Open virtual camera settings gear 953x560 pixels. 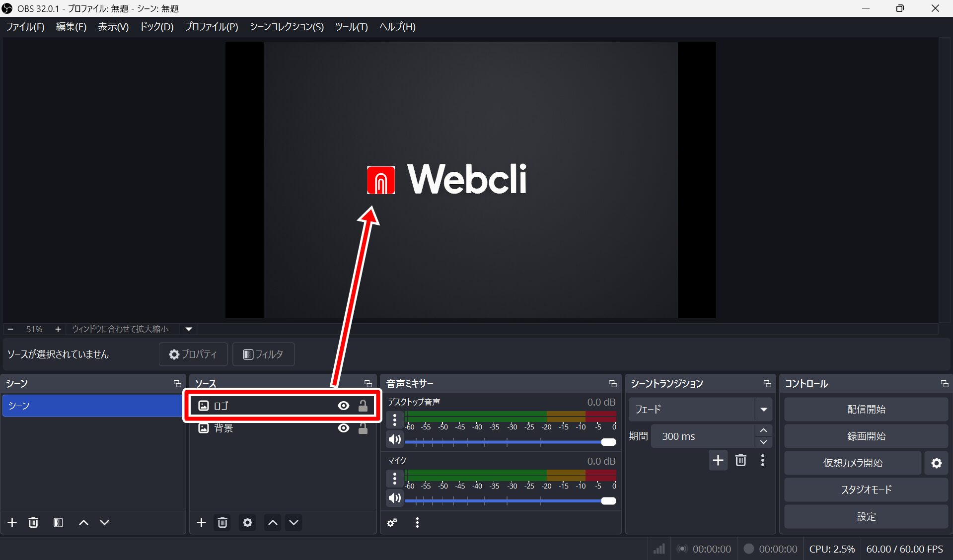pos(936,463)
